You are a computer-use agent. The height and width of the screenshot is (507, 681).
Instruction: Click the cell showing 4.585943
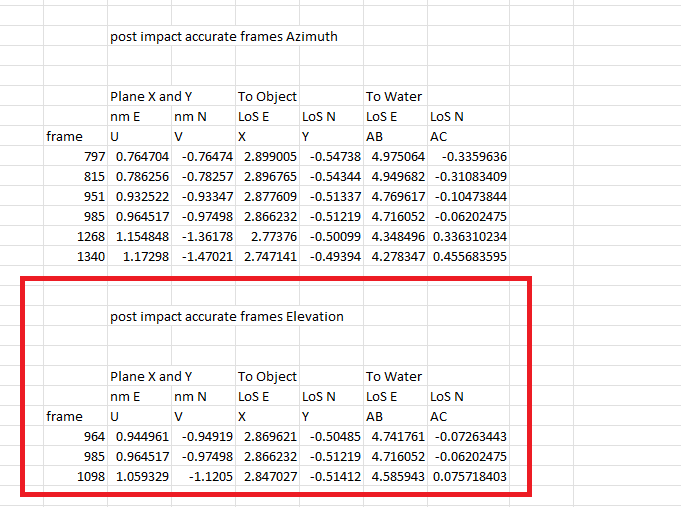point(397,477)
